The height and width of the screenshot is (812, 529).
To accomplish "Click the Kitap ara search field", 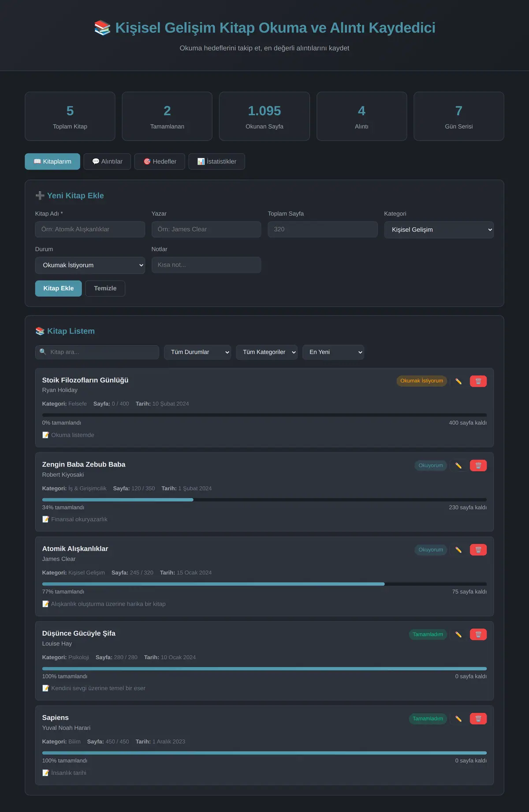I will pos(97,352).
